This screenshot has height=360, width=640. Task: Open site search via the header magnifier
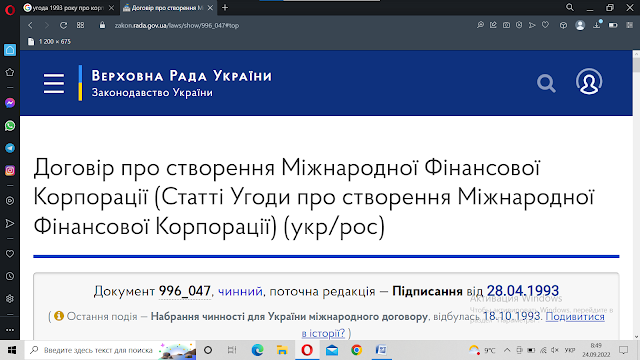coord(546,83)
